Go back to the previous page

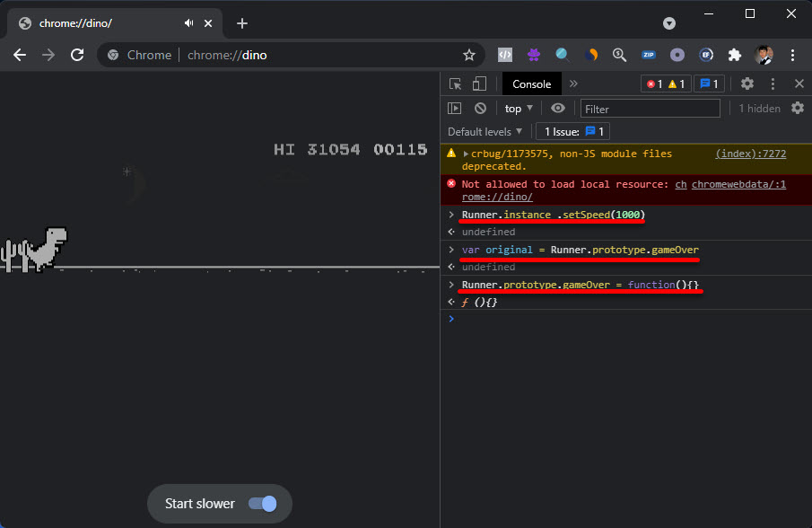(20, 55)
